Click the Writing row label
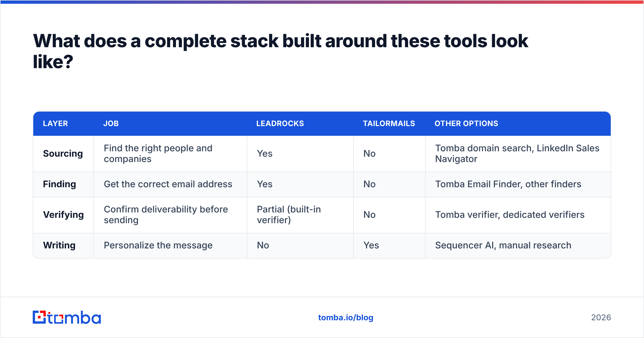The height and width of the screenshot is (338, 644). [59, 245]
